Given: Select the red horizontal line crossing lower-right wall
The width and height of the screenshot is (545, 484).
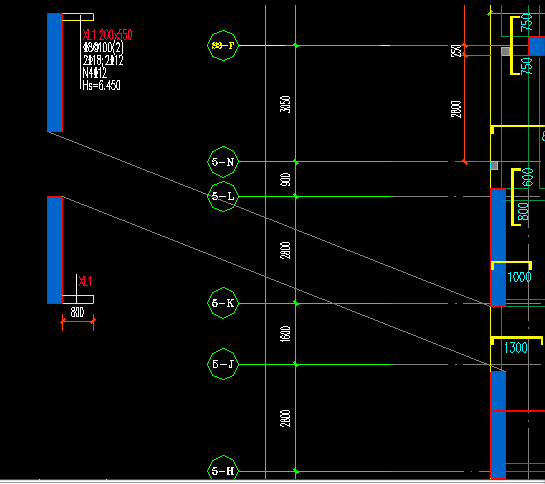Looking at the screenshot, I should 519,411.
